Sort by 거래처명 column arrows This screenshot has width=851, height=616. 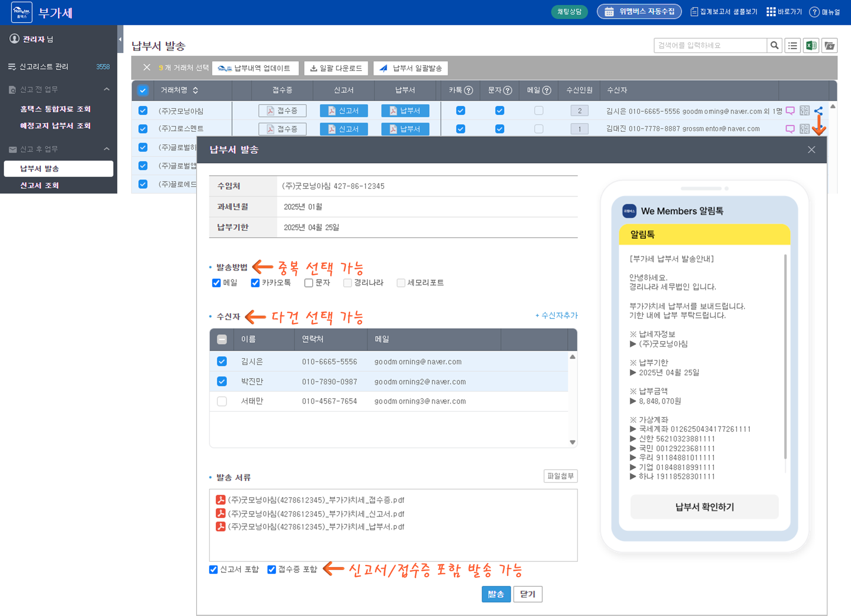(196, 90)
